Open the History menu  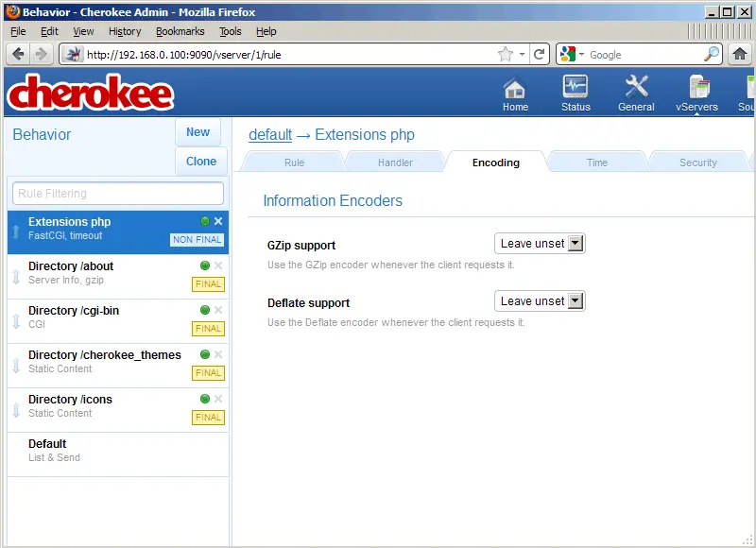point(125,31)
